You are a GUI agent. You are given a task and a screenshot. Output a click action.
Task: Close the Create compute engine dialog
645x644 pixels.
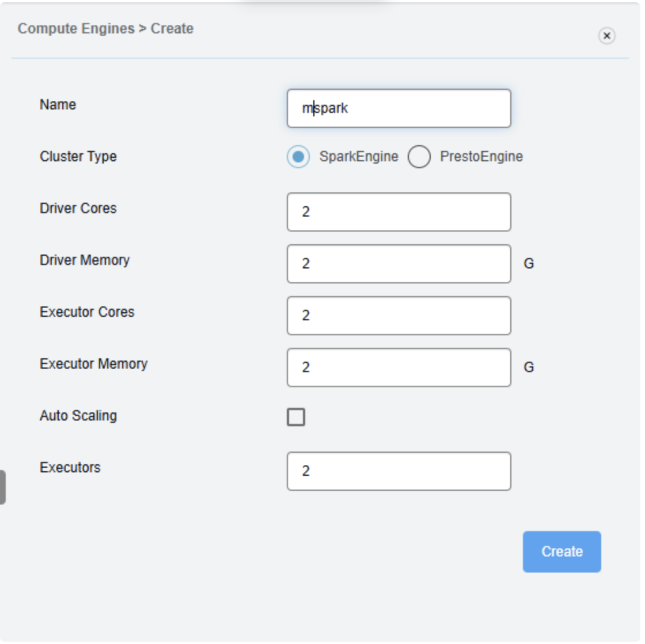[606, 36]
